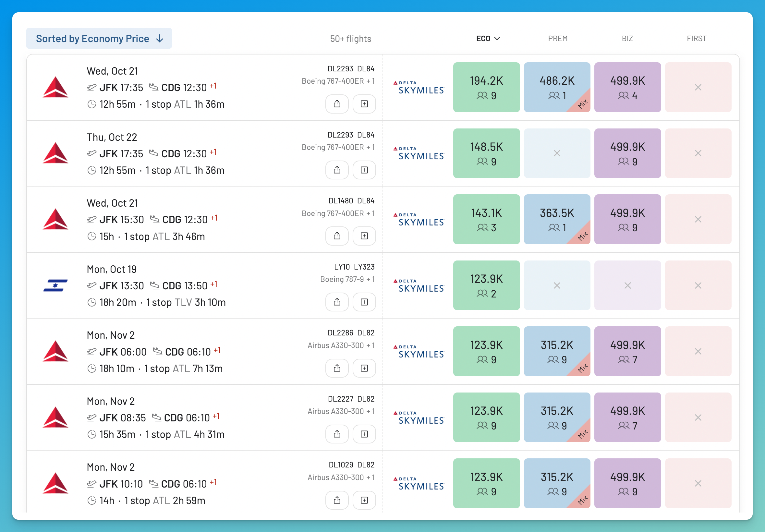Expand details for Wed Oct 21 DL2293 flight
The height and width of the screenshot is (532, 765).
[x=364, y=104]
